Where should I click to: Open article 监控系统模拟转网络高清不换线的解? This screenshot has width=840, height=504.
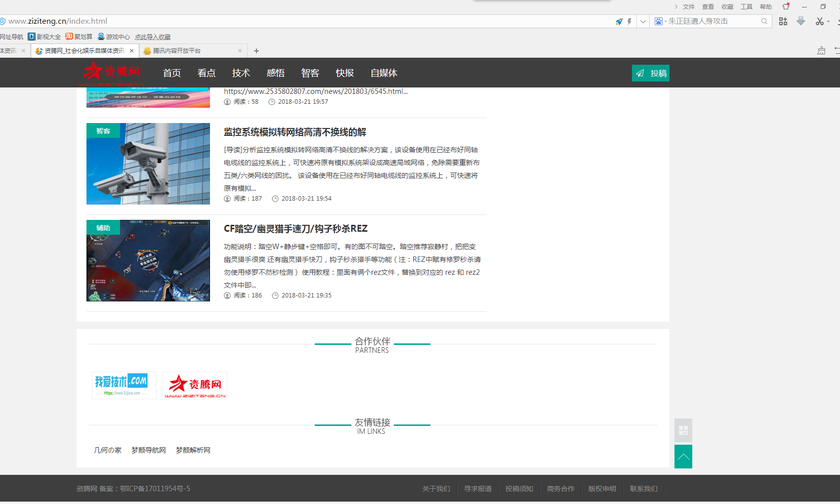[x=295, y=132]
